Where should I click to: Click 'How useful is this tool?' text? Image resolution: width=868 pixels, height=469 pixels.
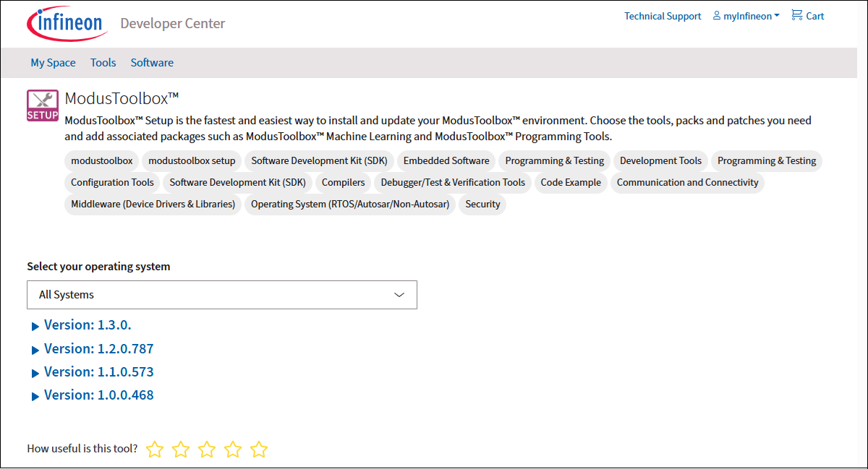pyautogui.click(x=82, y=448)
